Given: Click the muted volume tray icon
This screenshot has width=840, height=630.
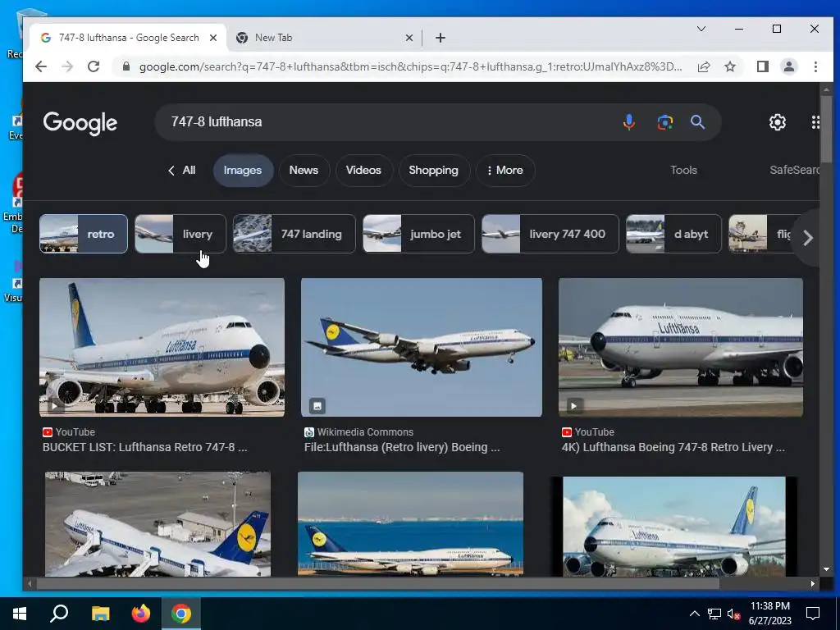Looking at the screenshot, I should [x=733, y=614].
